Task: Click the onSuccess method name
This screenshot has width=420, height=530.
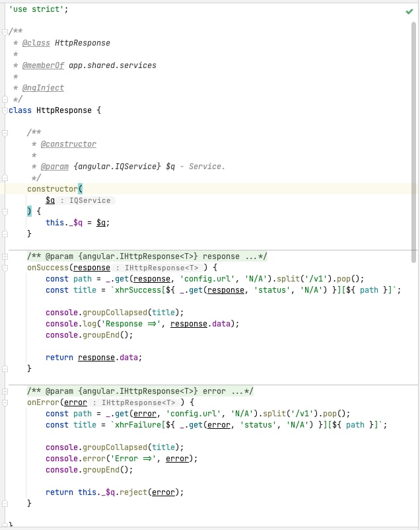Action: pos(48,268)
